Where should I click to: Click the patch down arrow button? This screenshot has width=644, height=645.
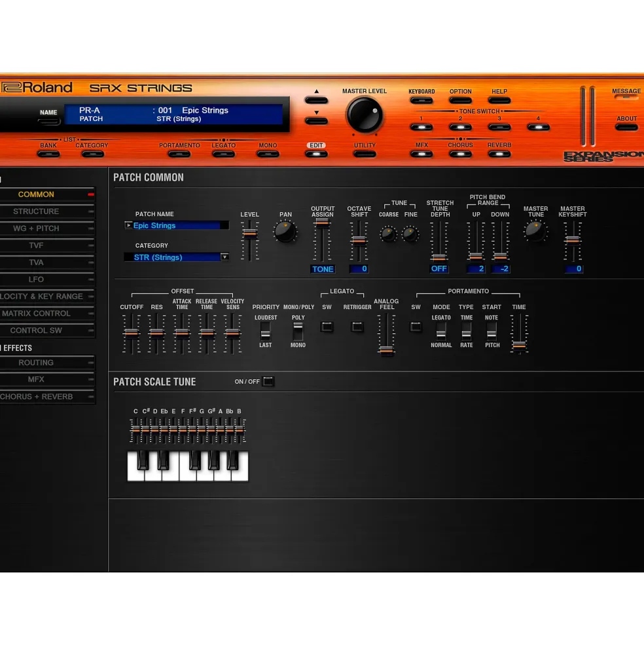coord(316,121)
